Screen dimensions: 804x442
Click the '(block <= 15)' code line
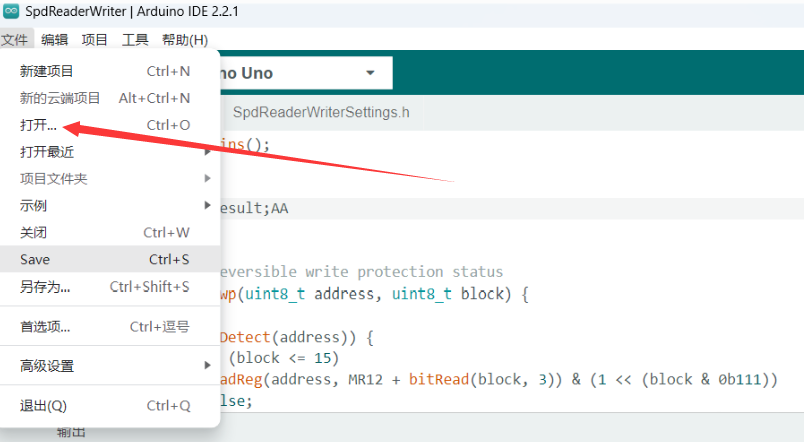[x=284, y=358]
